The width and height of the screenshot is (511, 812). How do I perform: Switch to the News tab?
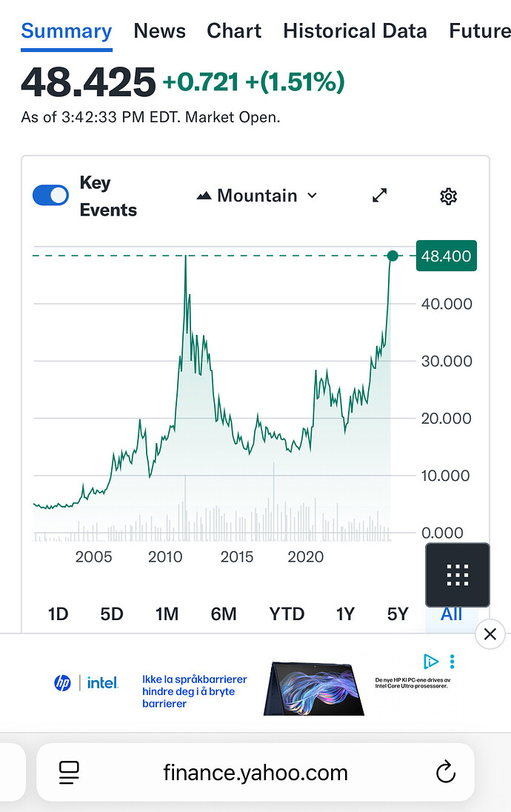pos(159,31)
